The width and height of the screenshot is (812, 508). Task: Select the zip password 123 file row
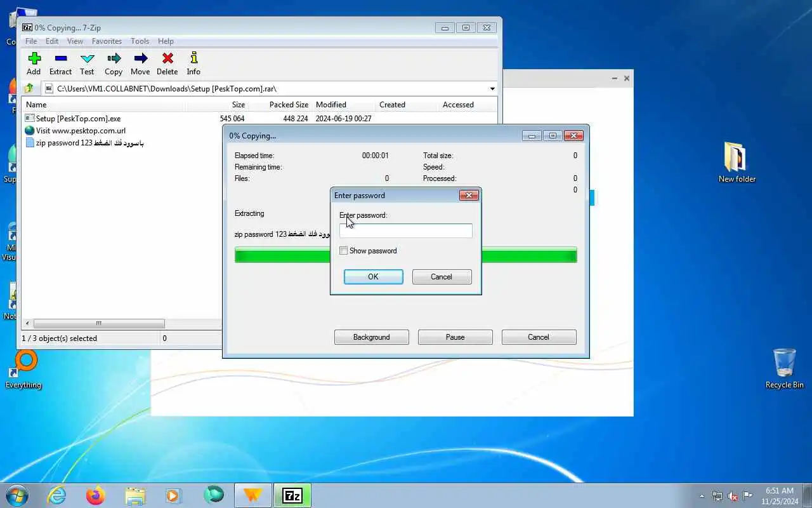point(84,143)
